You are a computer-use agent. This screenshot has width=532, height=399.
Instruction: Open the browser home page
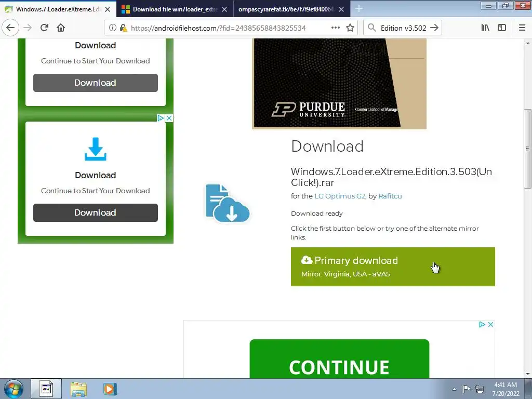pos(61,28)
